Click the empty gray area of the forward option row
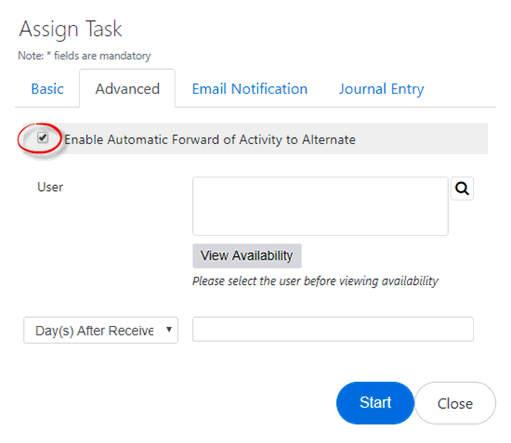Image resolution: width=511 pixels, height=443 pixels. tap(422, 139)
